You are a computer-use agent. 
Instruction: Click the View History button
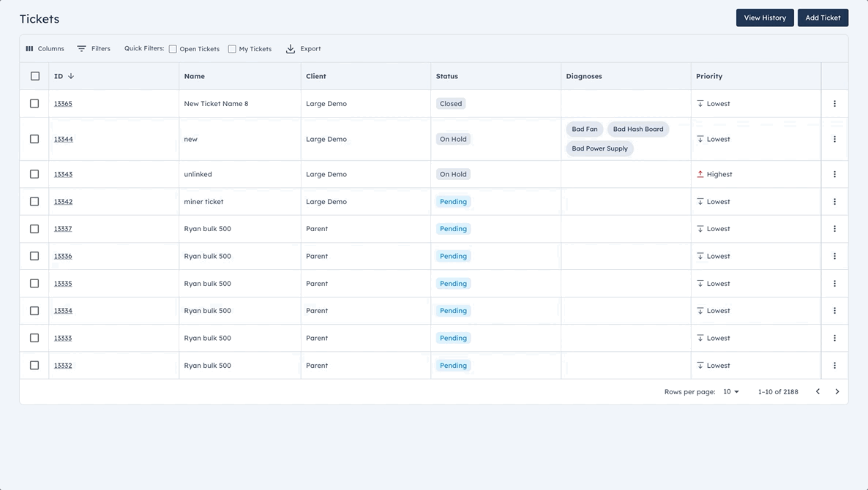click(x=765, y=18)
